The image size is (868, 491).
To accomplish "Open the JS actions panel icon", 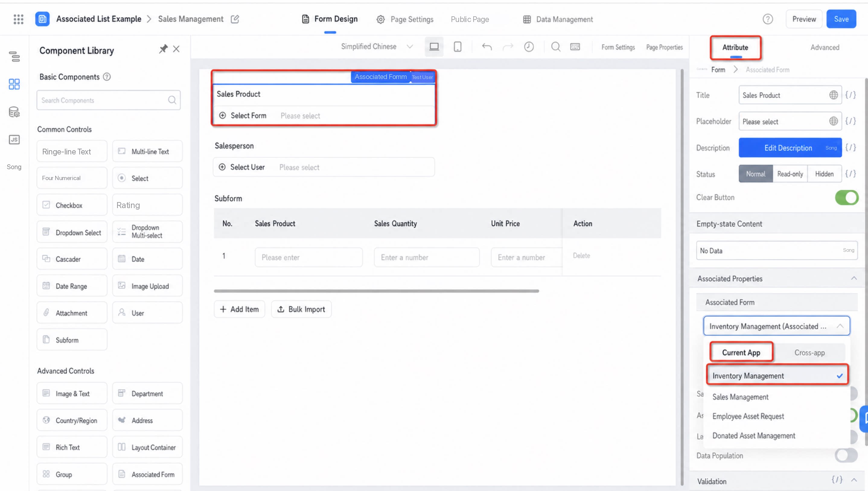I will 14,140.
